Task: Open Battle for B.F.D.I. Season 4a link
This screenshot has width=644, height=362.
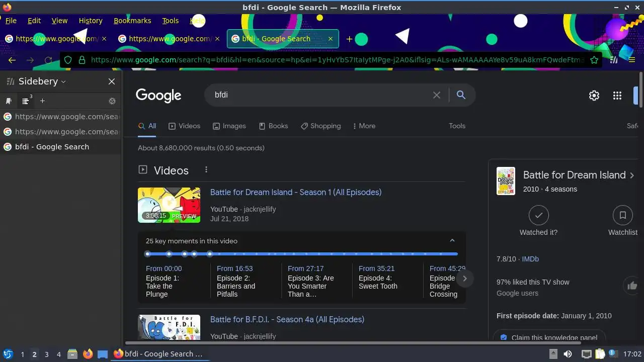Action: 287,319
